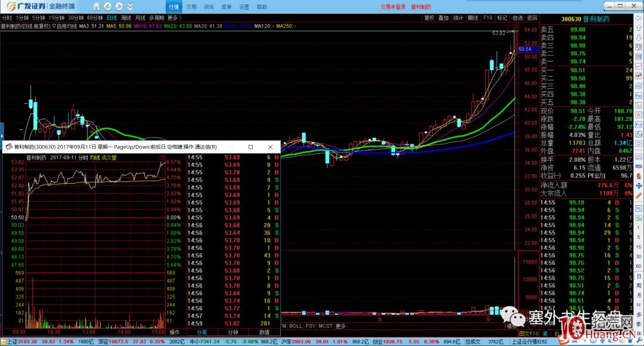Open the 资讯 menu
The height and width of the screenshot is (346, 644).
[x=209, y=7]
